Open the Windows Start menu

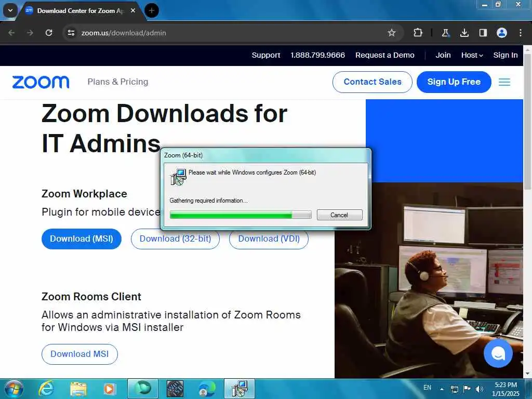tap(14, 389)
